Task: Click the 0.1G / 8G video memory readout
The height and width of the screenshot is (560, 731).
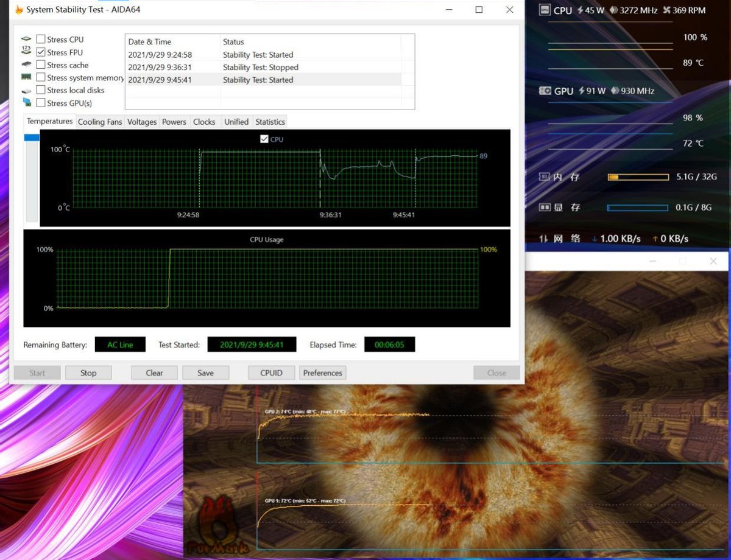Action: pos(694,208)
